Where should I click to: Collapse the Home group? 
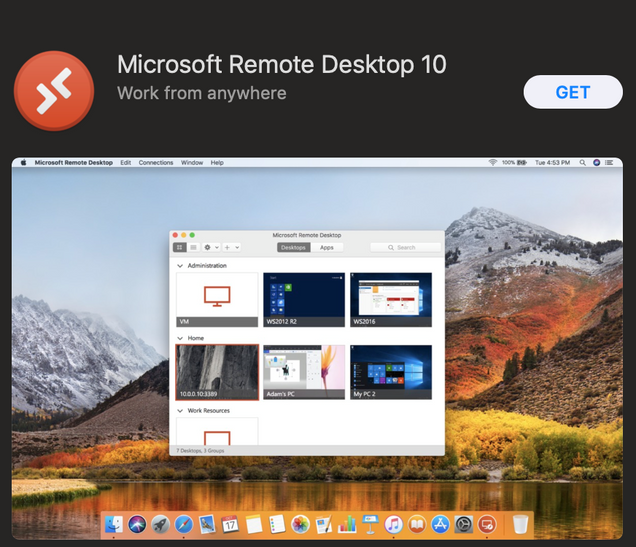point(180,338)
